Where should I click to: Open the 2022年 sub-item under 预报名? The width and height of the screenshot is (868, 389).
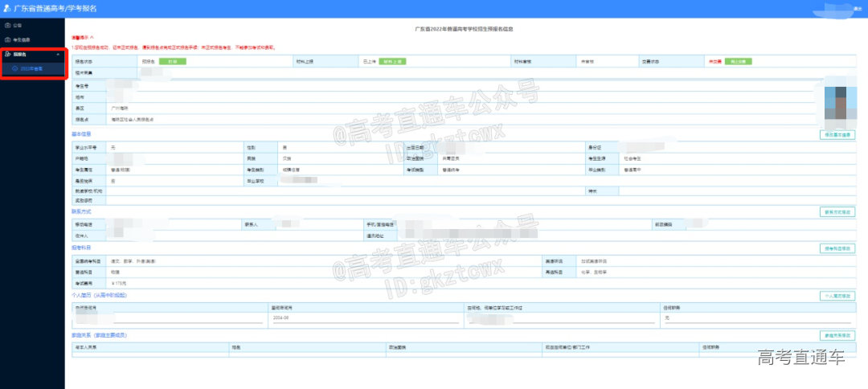[x=32, y=68]
